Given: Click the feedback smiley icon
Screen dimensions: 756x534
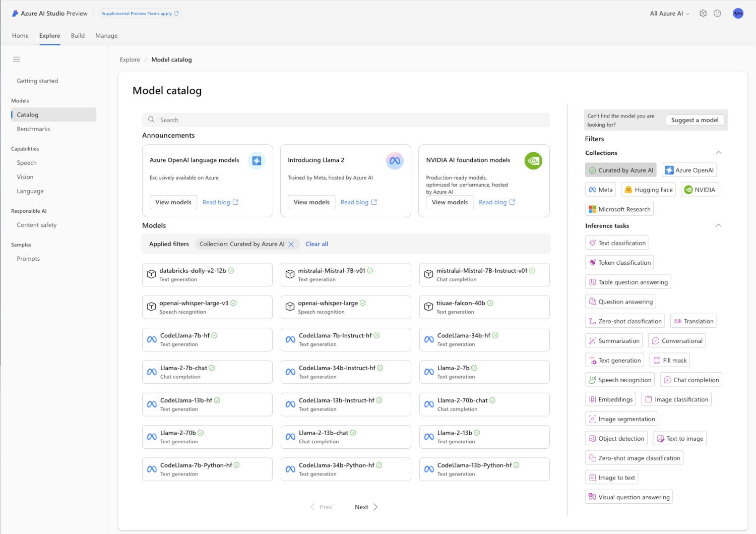Looking at the screenshot, I should pyautogui.click(x=717, y=14).
